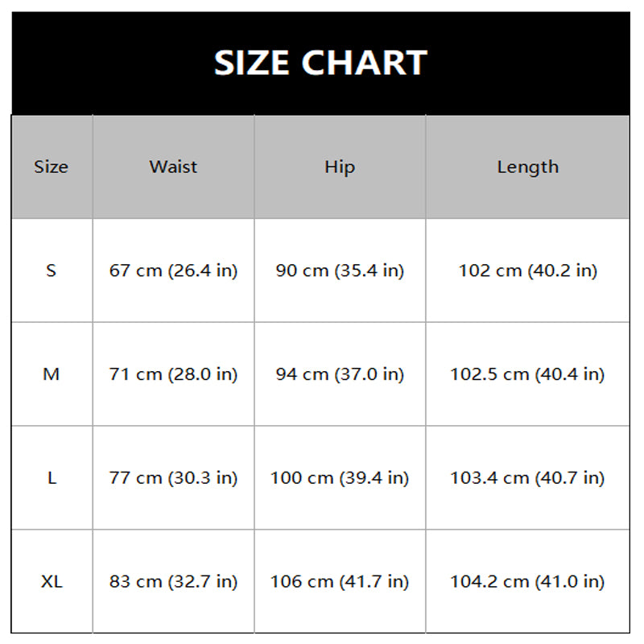Click the 102.5 cm length value

[527, 374]
